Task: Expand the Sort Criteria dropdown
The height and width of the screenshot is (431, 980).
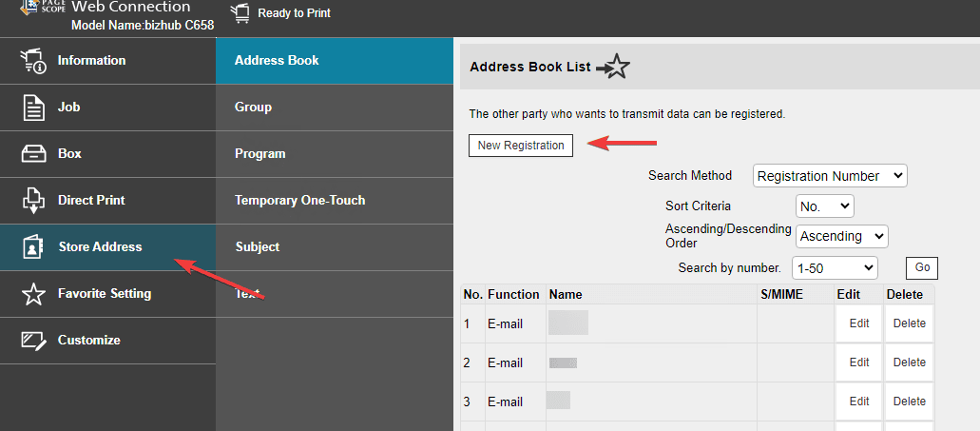Action: point(824,206)
